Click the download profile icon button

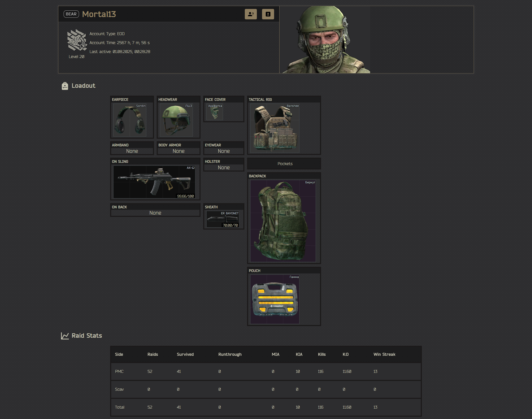coord(268,14)
